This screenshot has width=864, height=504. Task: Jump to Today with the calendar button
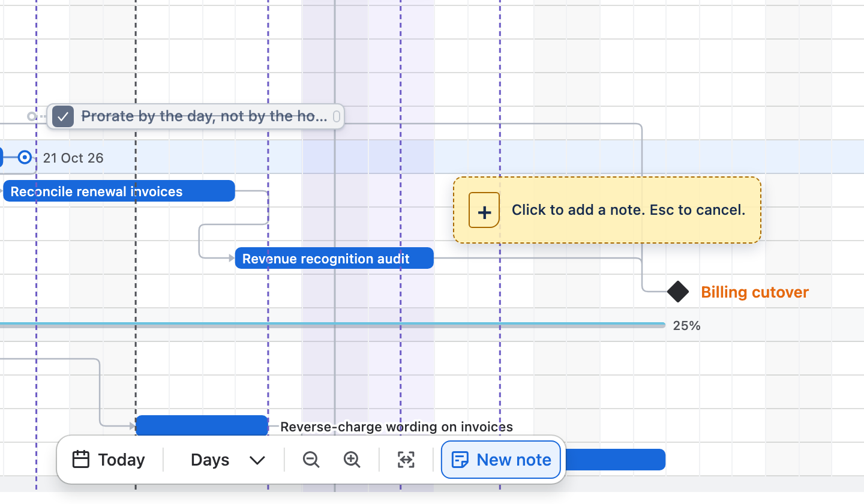(x=109, y=460)
